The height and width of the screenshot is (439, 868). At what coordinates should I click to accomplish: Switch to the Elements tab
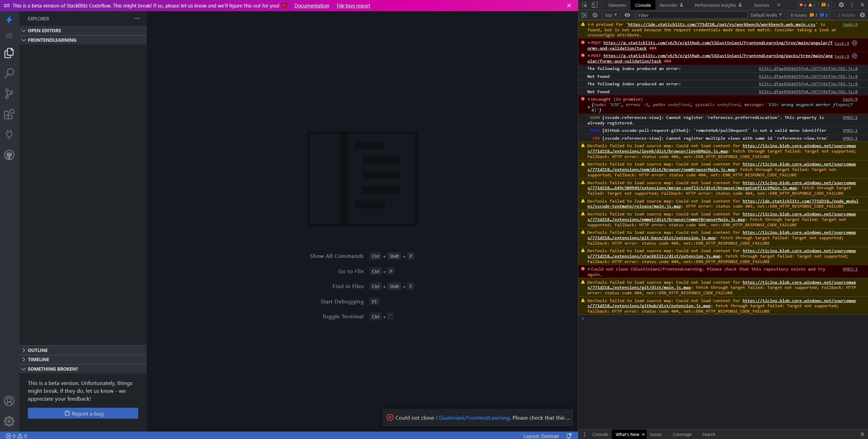click(x=617, y=5)
